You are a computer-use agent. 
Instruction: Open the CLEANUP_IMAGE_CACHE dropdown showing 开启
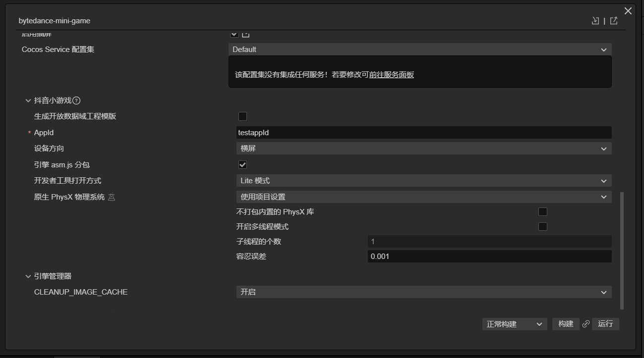pyautogui.click(x=424, y=292)
